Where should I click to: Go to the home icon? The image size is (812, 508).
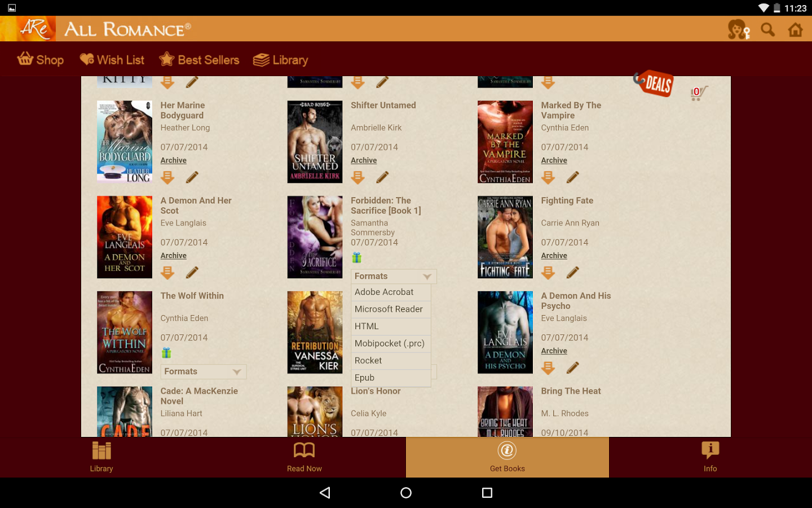point(796,29)
